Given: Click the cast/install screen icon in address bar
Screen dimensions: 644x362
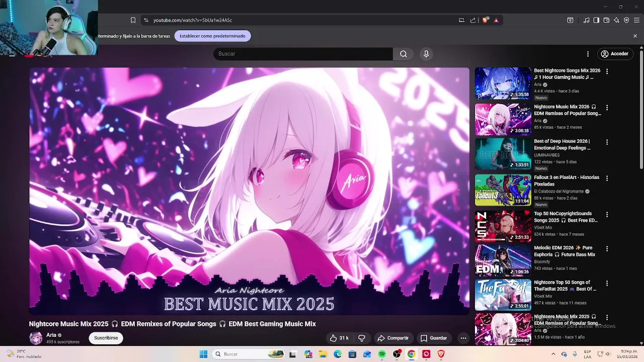Looking at the screenshot, I should [x=461, y=20].
